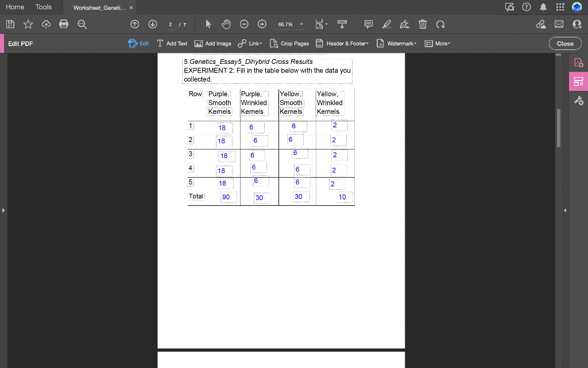Image resolution: width=588 pixels, height=368 pixels.
Task: Open Create PDF in the right sidebar
Action: pos(579,63)
